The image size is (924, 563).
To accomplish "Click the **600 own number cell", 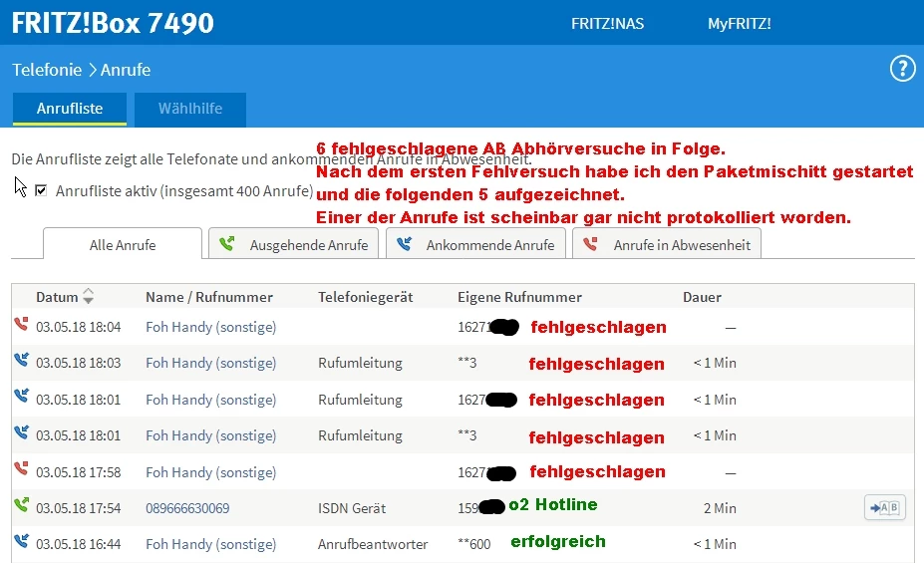I will point(474,544).
